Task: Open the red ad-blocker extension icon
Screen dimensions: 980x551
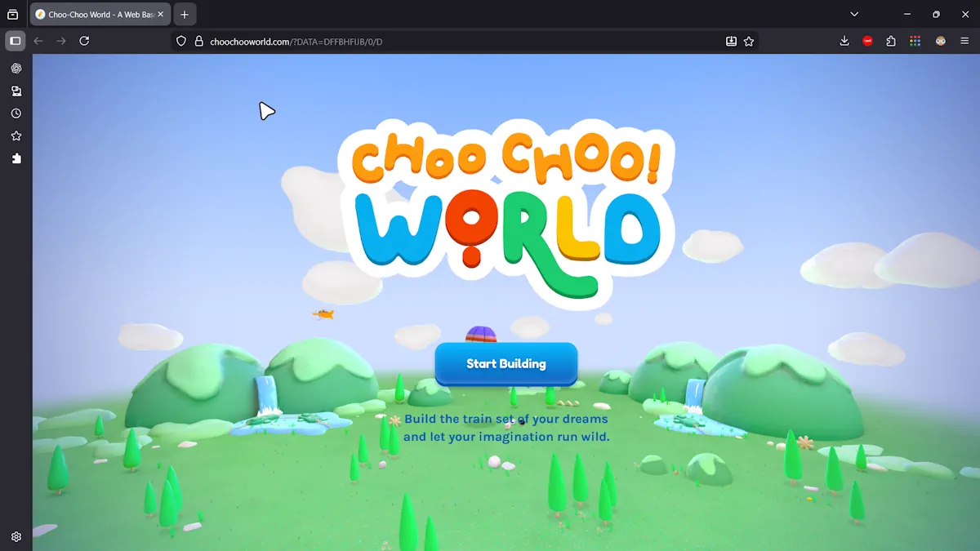Action: (x=867, y=41)
